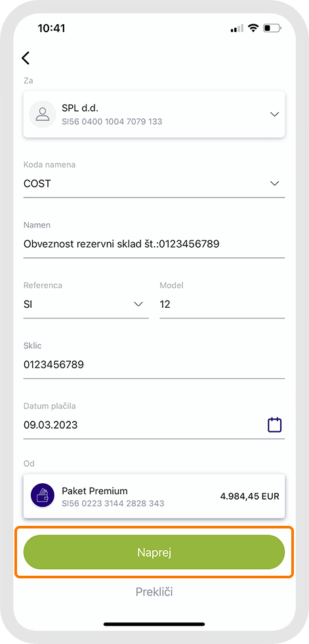This screenshot has height=644, width=309.
Task: Tap the 10:41 clock in status bar
Action: point(51,28)
